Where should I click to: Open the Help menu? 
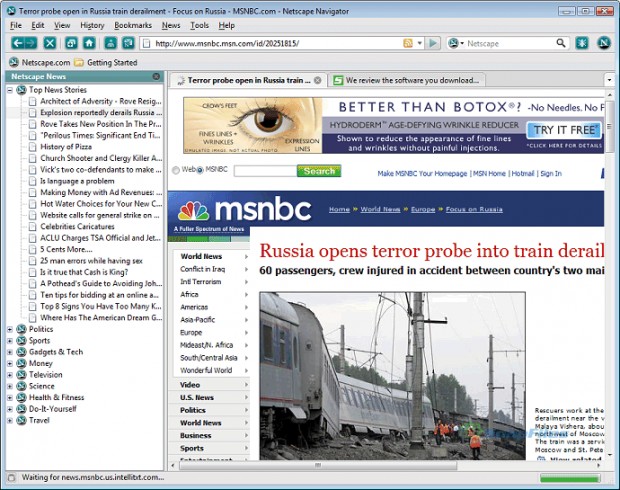point(227,25)
